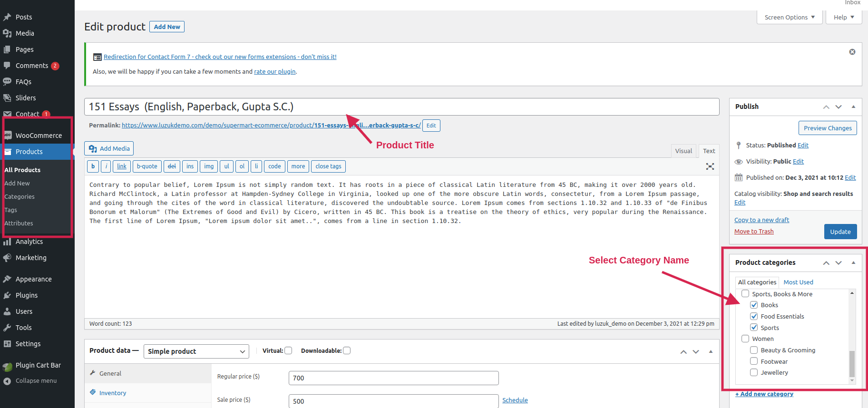868x408 pixels.
Task: Open the Media library icon
Action: (7, 33)
